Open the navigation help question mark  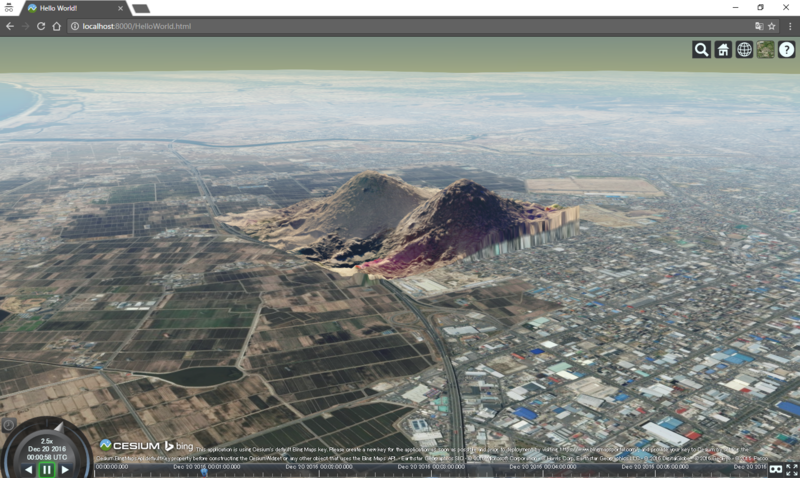click(787, 49)
